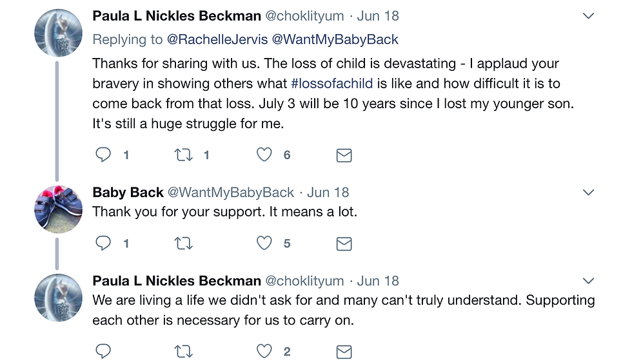Like Baby Back's tweet with 5 likes
This screenshot has width=632, height=364.
[x=264, y=243]
